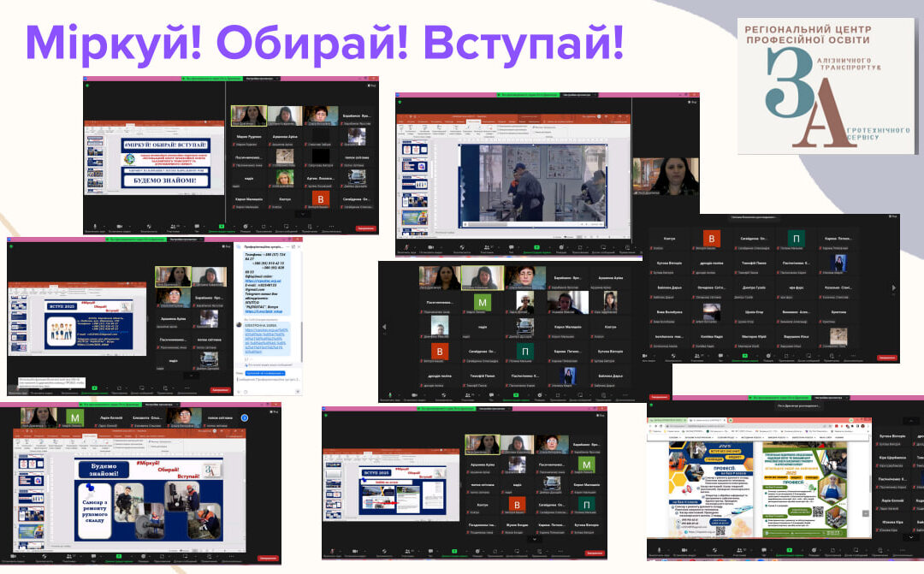The image size is (924, 574).
Task: Toggle video in 'ВСТУП 2025' gallery-side Zoom window
Action: (x=355, y=552)
